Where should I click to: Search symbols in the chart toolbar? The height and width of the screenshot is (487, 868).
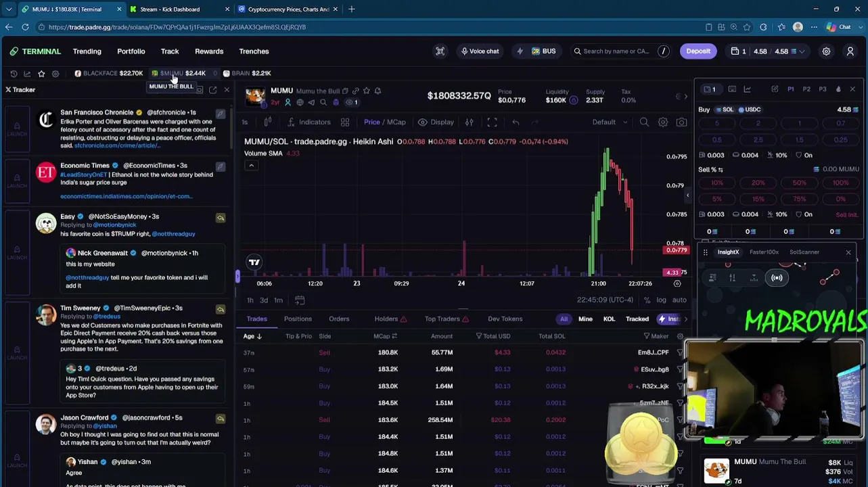[644, 122]
